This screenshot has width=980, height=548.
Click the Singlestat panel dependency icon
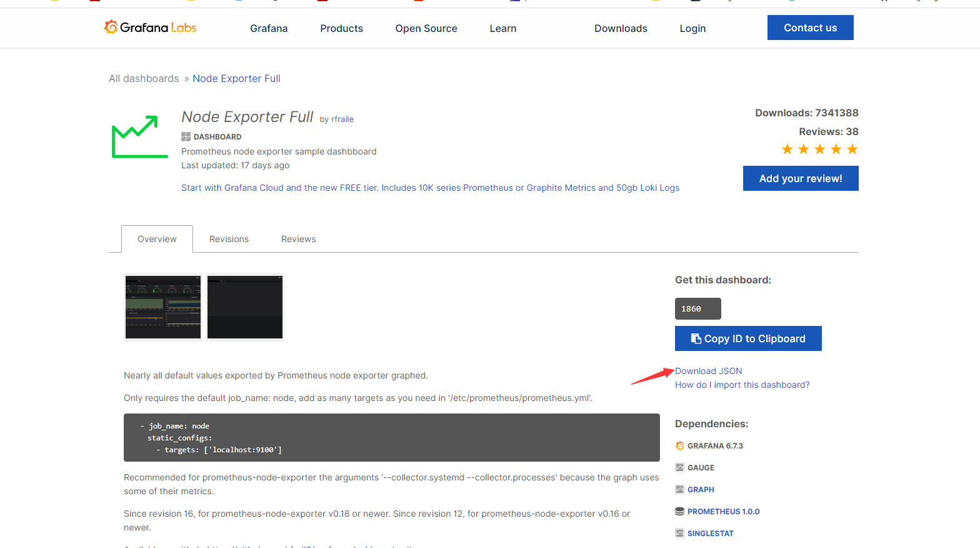click(679, 534)
